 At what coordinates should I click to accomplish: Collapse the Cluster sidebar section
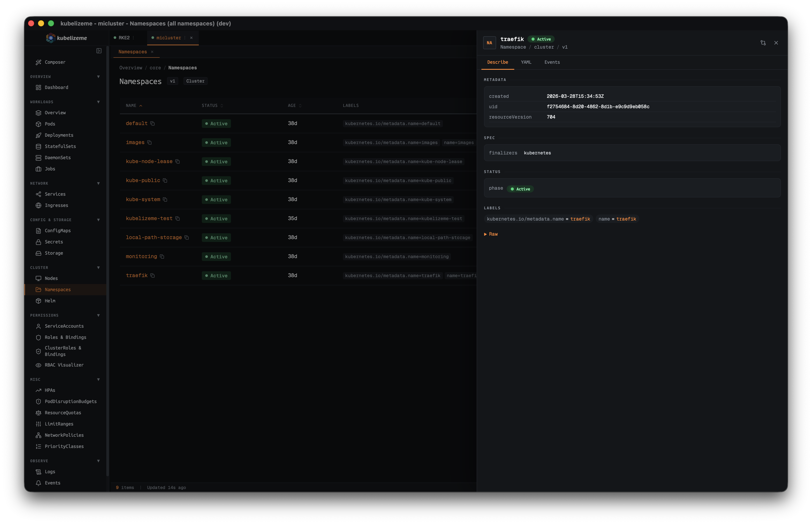tap(98, 268)
